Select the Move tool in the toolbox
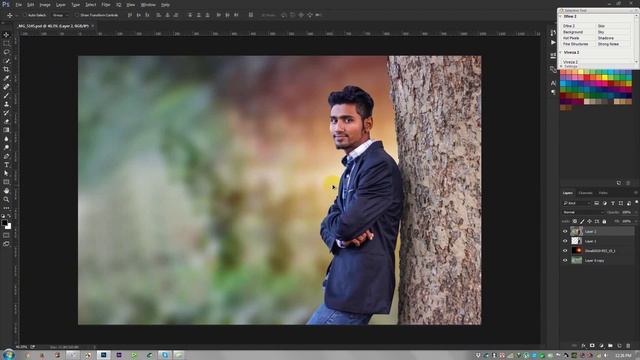Screen dimensions: 640x360 tap(6, 35)
